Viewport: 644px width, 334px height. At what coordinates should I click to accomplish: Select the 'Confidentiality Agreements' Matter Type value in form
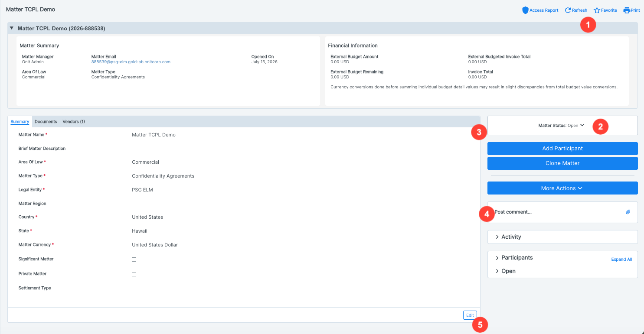pos(163,176)
